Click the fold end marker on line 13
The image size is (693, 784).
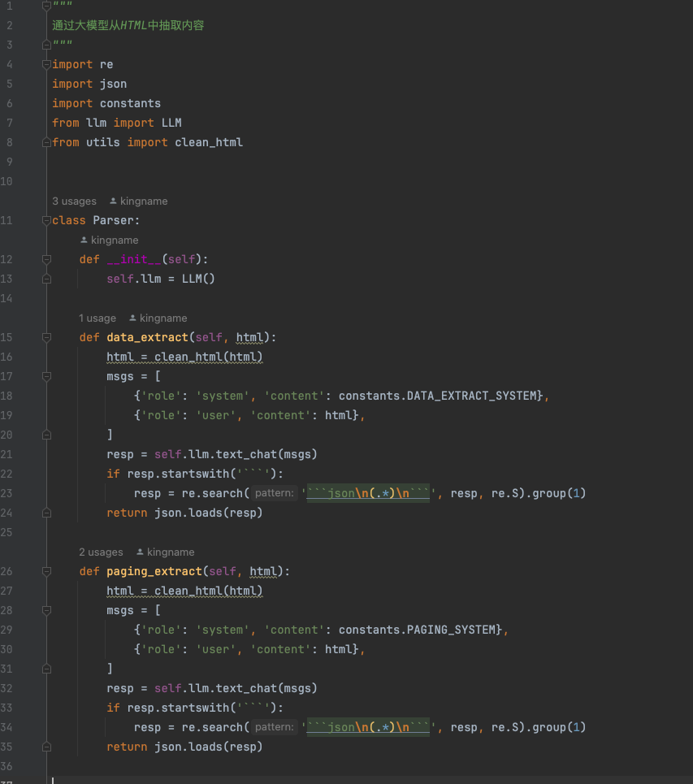coord(46,279)
